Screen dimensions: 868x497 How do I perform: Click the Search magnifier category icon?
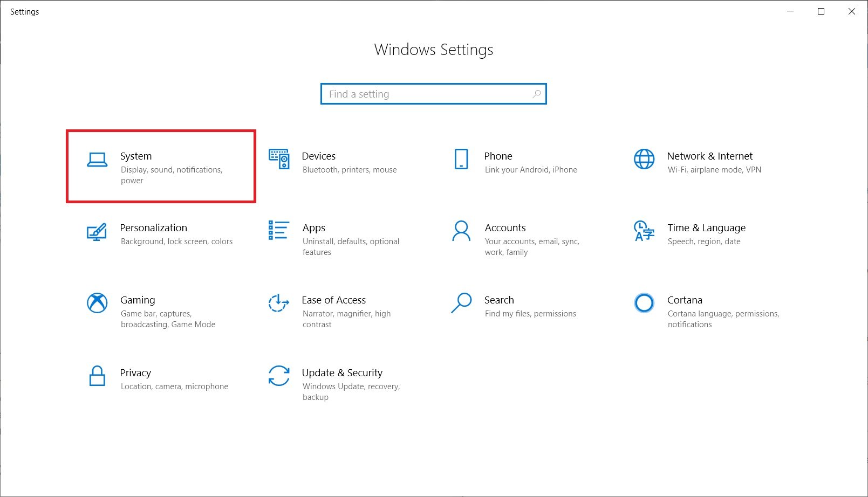pos(461,303)
